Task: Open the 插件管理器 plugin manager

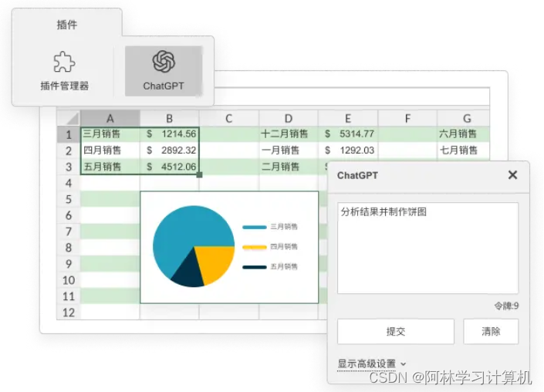Action: tap(64, 71)
